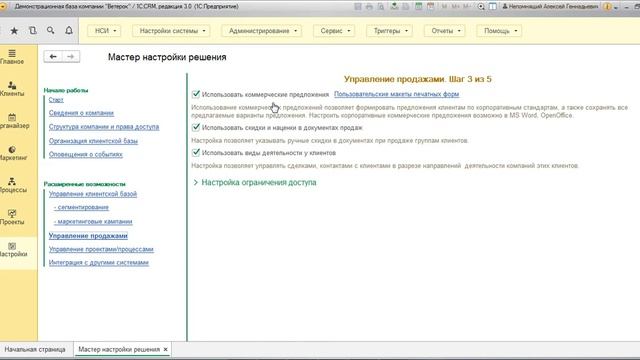Open notifications bell icon
This screenshot has height=360, width=640.
pos(69,31)
